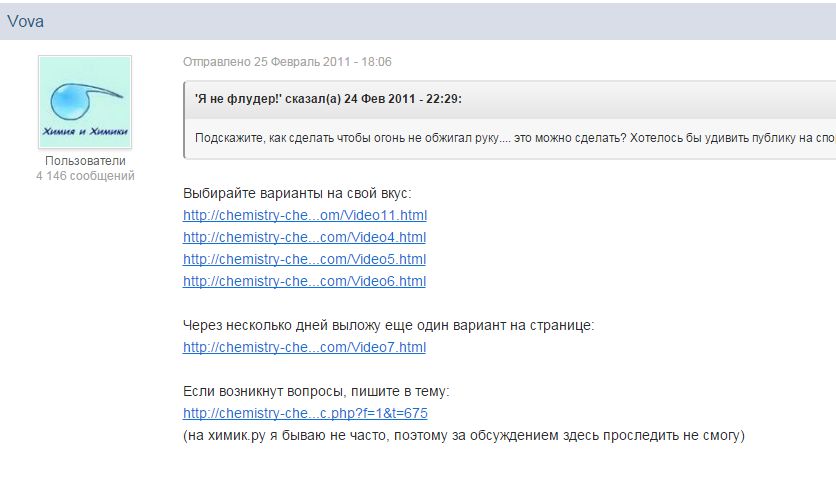Go to the Video7.html page link
The height and width of the screenshot is (480, 836).
coord(304,347)
